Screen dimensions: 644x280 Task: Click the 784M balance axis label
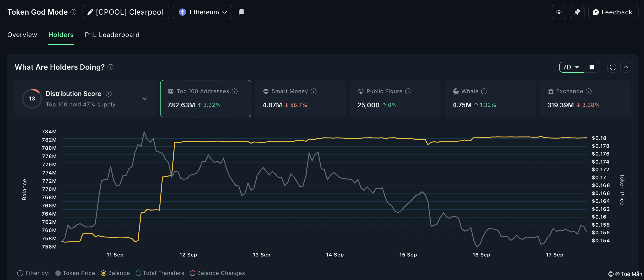click(x=49, y=132)
